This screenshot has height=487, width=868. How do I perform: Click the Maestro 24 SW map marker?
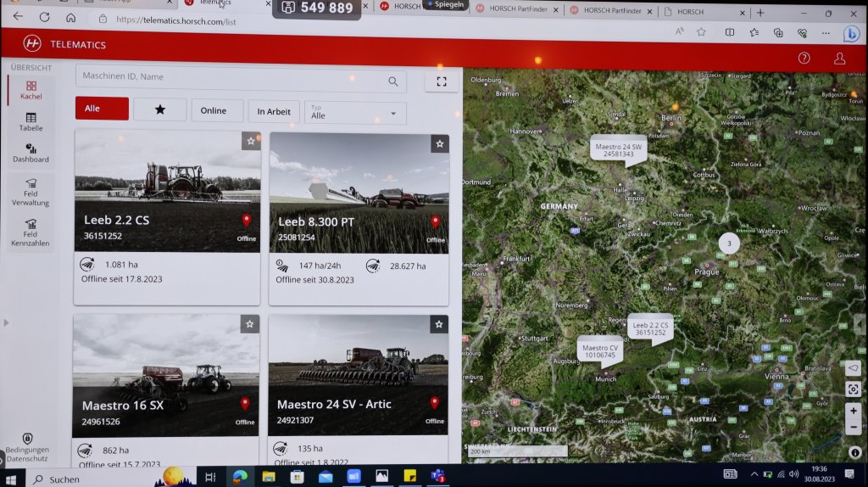point(618,149)
